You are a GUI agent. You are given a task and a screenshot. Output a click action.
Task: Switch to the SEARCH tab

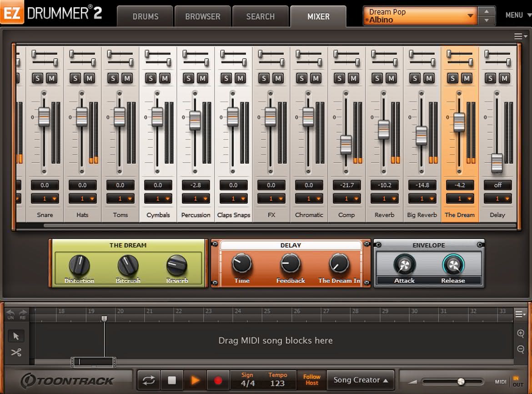coord(260,16)
